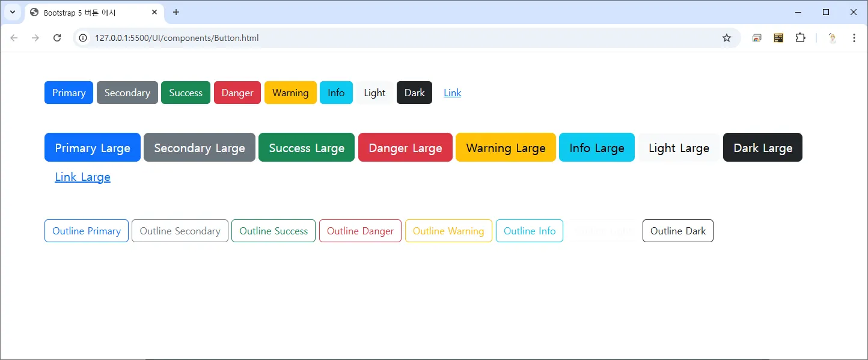Click the Primary button
Viewport: 868px width, 360px height.
[69, 93]
